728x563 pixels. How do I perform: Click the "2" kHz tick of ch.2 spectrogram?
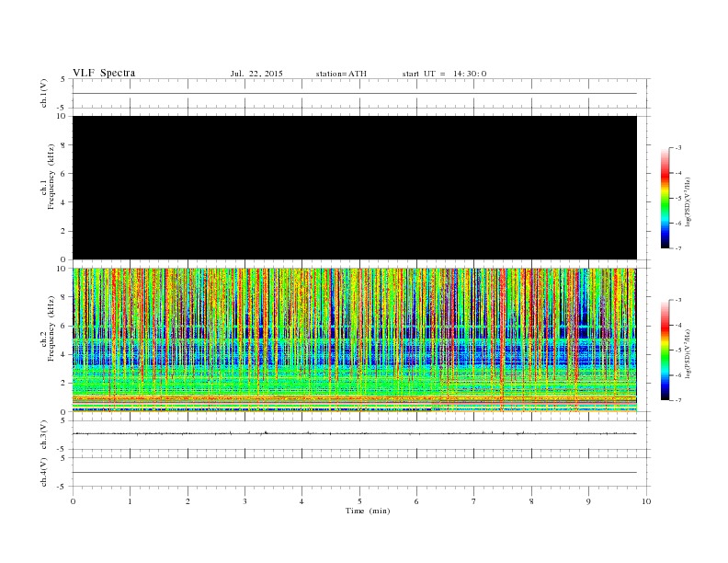click(63, 384)
